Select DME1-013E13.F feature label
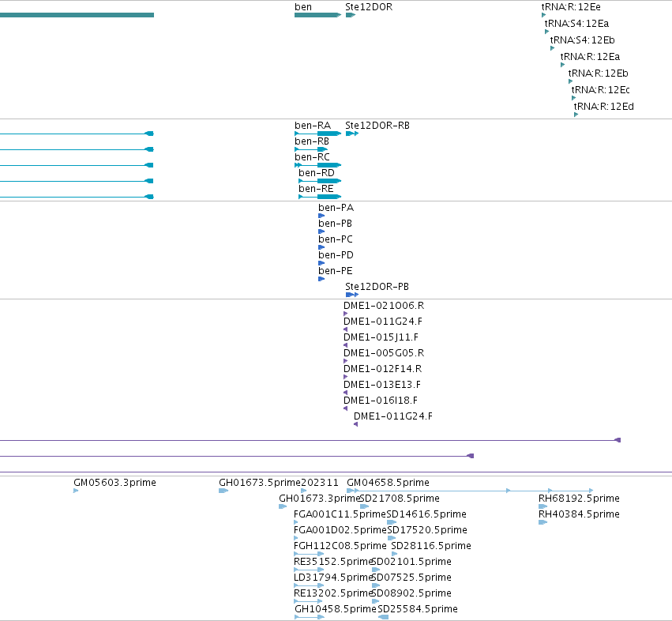This screenshot has width=672, height=621. [382, 385]
